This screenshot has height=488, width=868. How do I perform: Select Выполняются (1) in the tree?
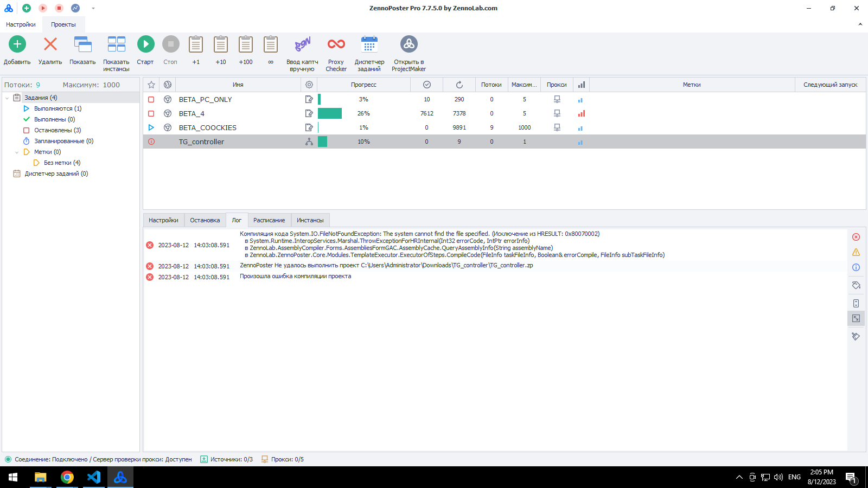[58, 108]
